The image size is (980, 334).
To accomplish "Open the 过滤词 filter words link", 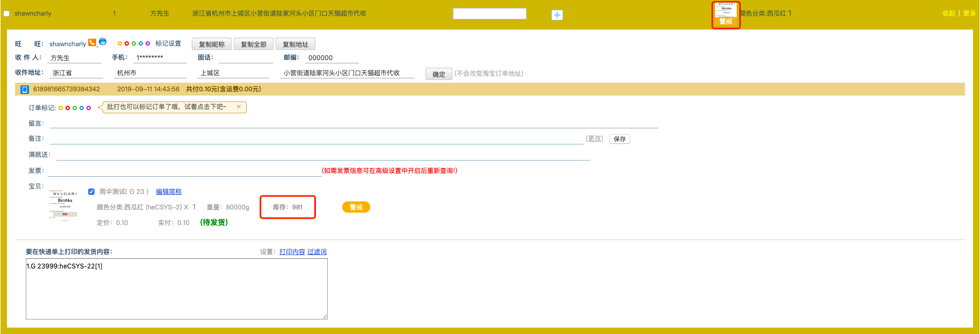I will [316, 252].
